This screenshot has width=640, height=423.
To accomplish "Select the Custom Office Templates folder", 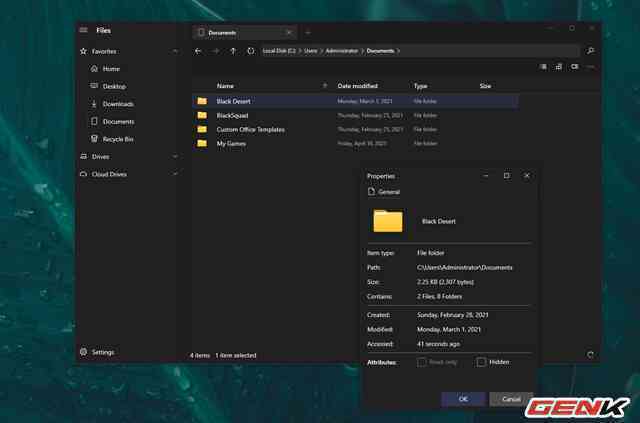I will [x=251, y=129].
